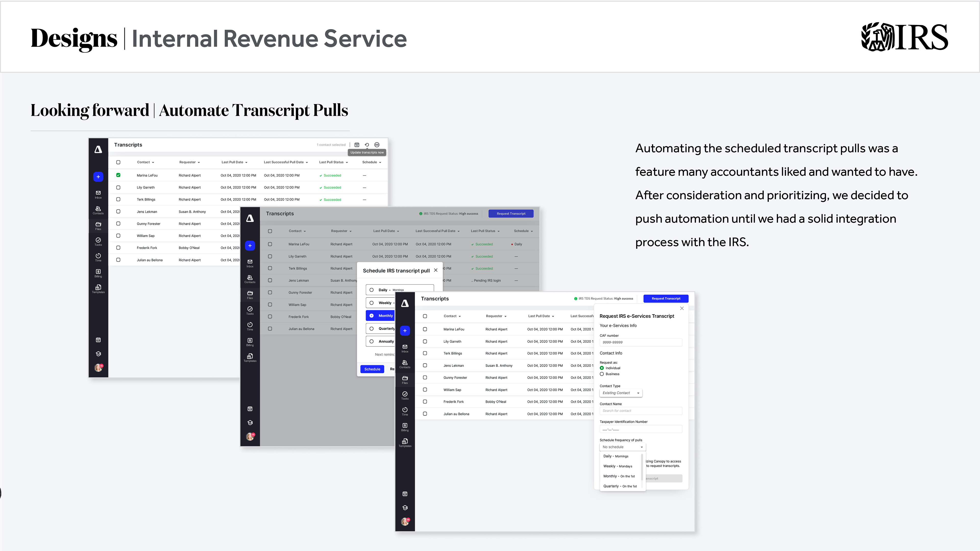Sort by Last Pull Date in front window
980x551 pixels.
coord(541,316)
